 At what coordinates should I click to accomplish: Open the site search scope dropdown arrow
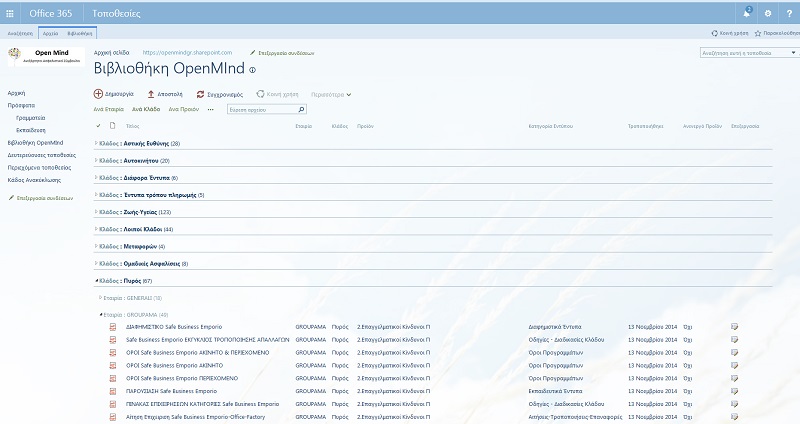pyautogui.click(x=793, y=53)
